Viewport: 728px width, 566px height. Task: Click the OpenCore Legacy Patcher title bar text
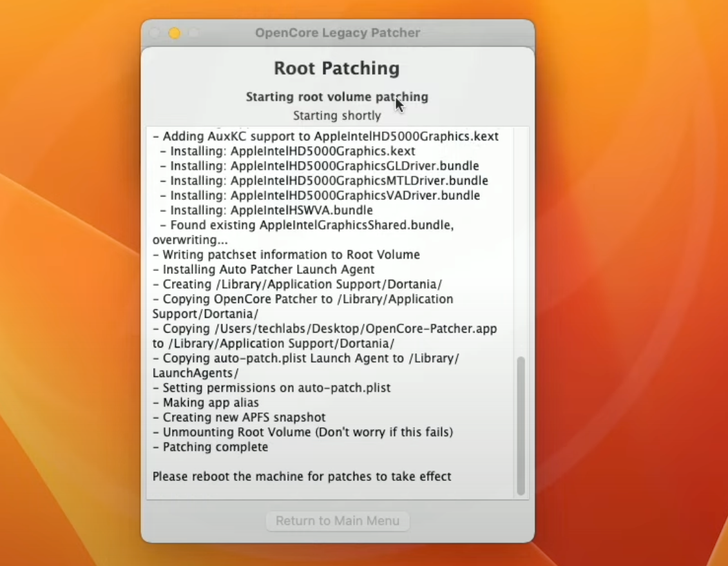[x=338, y=32]
